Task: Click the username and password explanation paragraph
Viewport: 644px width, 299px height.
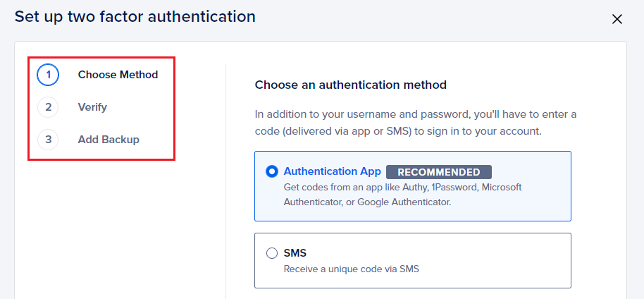Action: pos(416,122)
